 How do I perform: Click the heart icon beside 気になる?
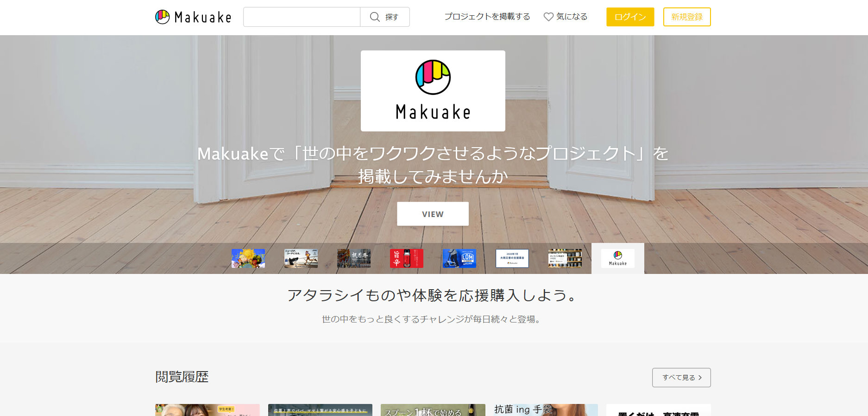tap(548, 17)
